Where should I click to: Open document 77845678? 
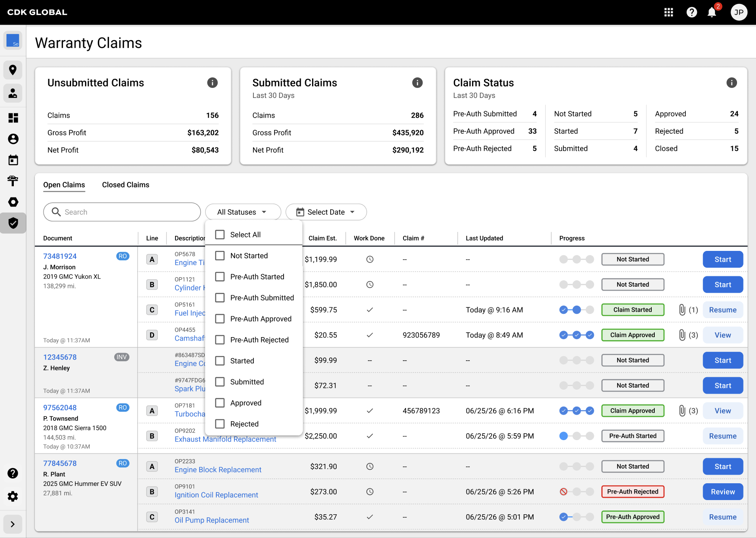click(x=60, y=463)
